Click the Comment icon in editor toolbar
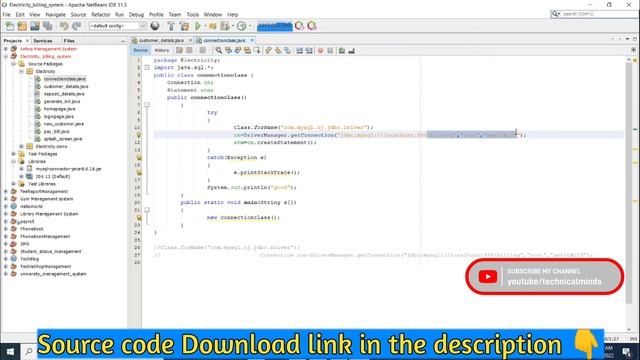 (342, 51)
